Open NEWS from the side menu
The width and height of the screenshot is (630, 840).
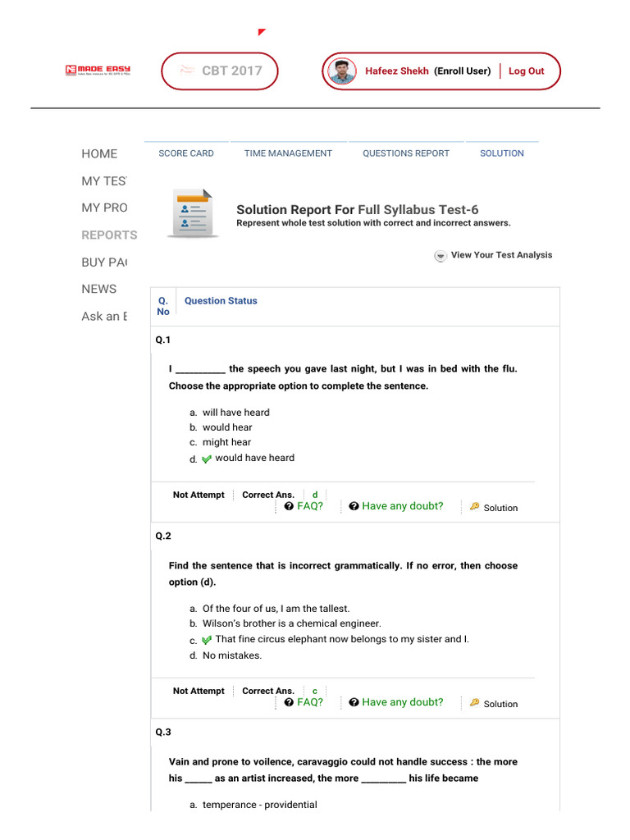(x=99, y=289)
